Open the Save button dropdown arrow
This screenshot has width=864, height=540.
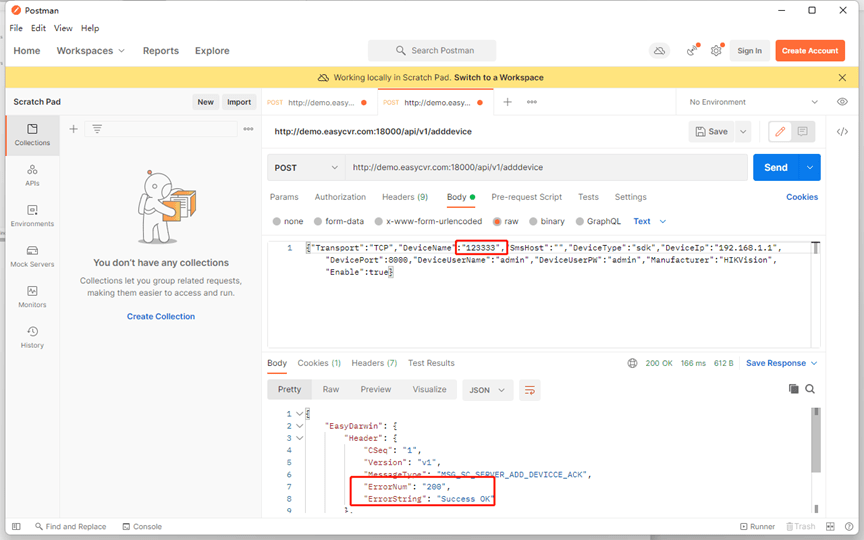[x=743, y=132]
